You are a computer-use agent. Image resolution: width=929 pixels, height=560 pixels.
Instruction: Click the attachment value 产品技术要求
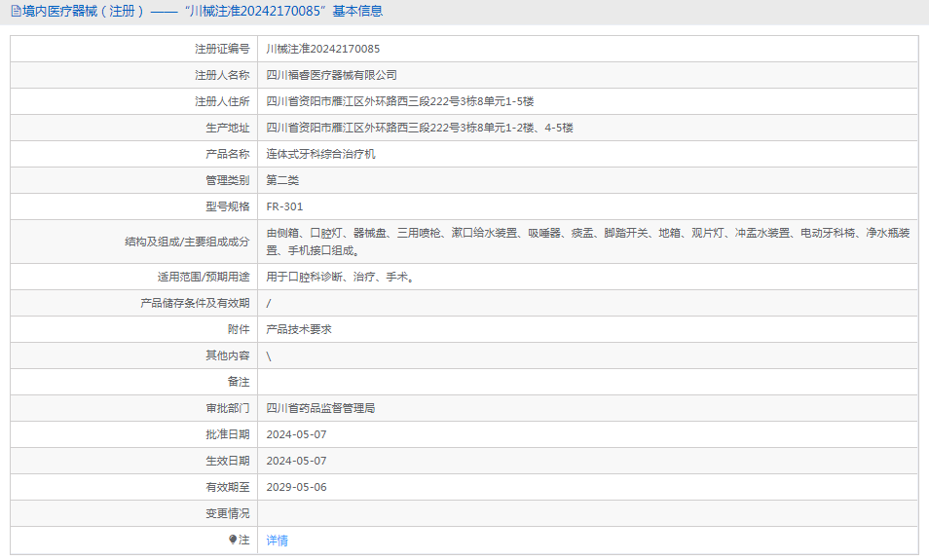299,329
